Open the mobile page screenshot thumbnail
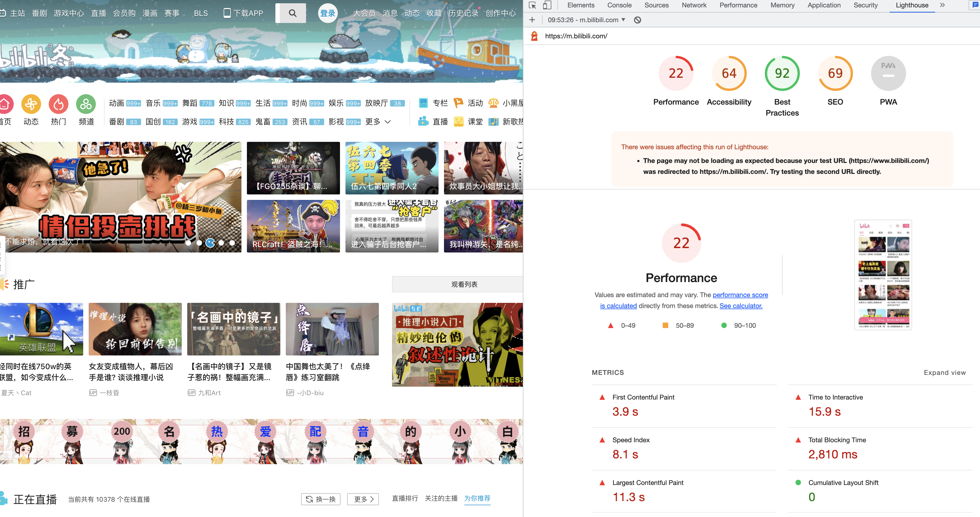Screen dimensions: 980x517 (x=883, y=275)
